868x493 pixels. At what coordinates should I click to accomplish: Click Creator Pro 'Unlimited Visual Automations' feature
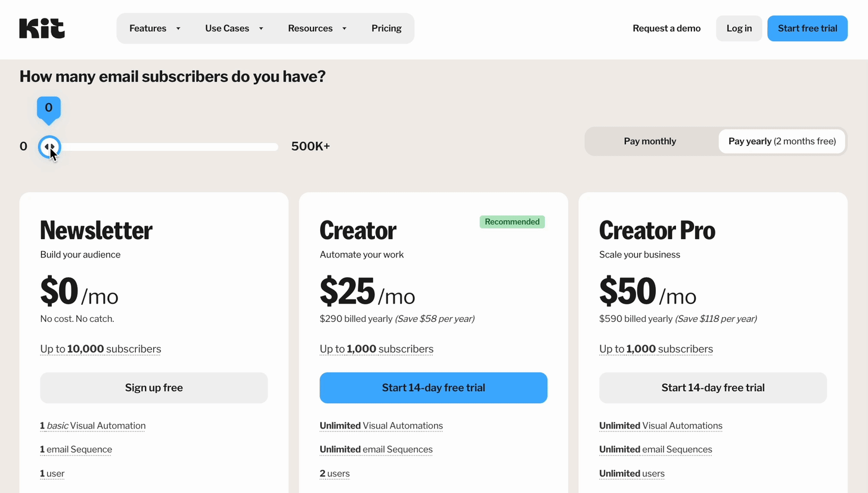click(x=661, y=426)
